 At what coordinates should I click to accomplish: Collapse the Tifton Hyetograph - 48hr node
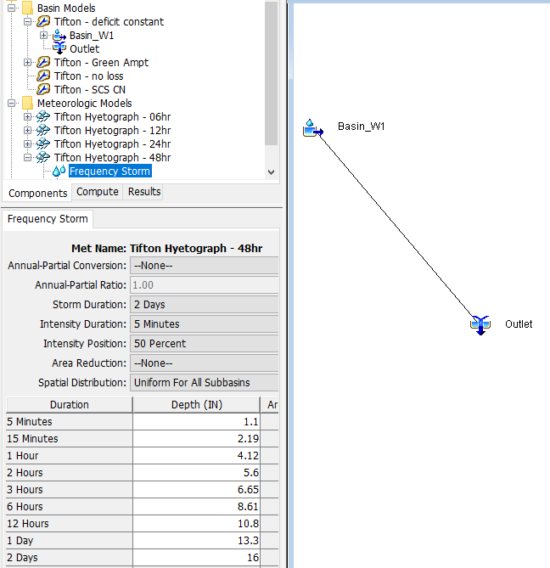point(28,158)
